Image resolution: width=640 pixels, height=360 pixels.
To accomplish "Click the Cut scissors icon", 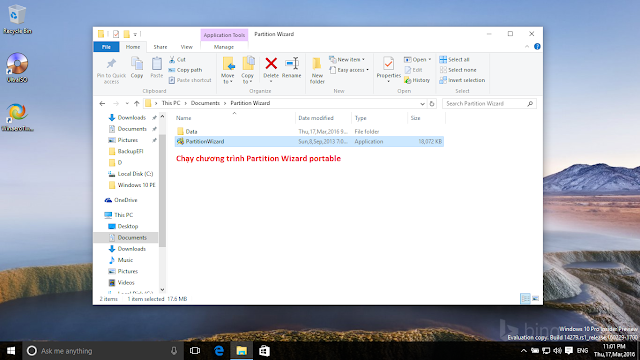I will (x=172, y=60).
